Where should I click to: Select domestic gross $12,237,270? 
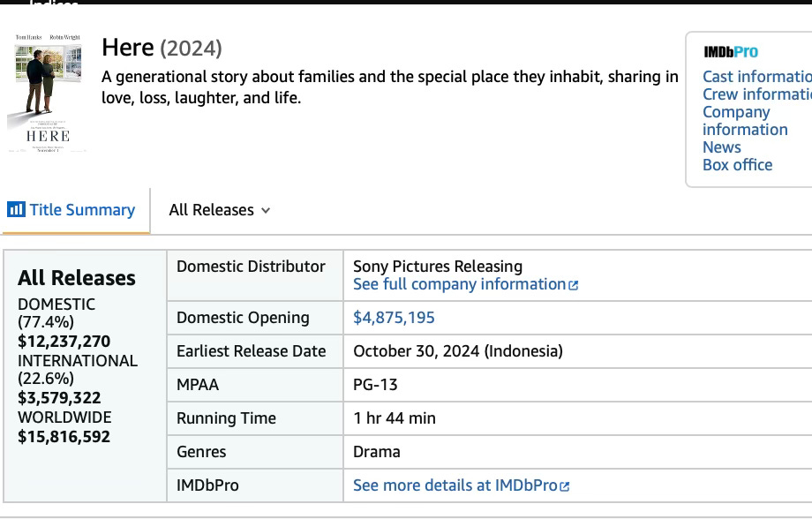64,342
